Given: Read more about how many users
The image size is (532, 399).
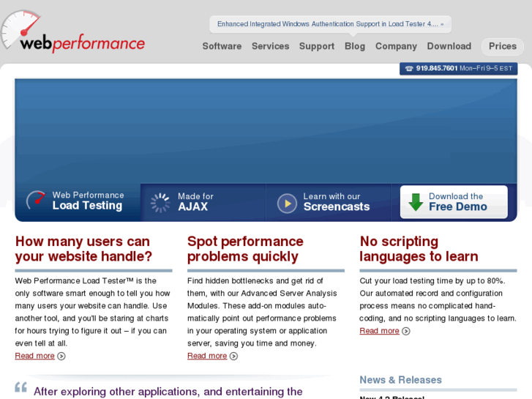Looking at the screenshot, I should tap(34, 356).
